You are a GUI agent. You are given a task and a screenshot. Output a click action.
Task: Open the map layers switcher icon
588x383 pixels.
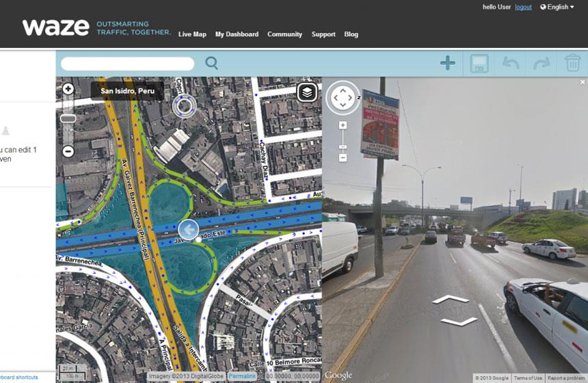coord(307,92)
